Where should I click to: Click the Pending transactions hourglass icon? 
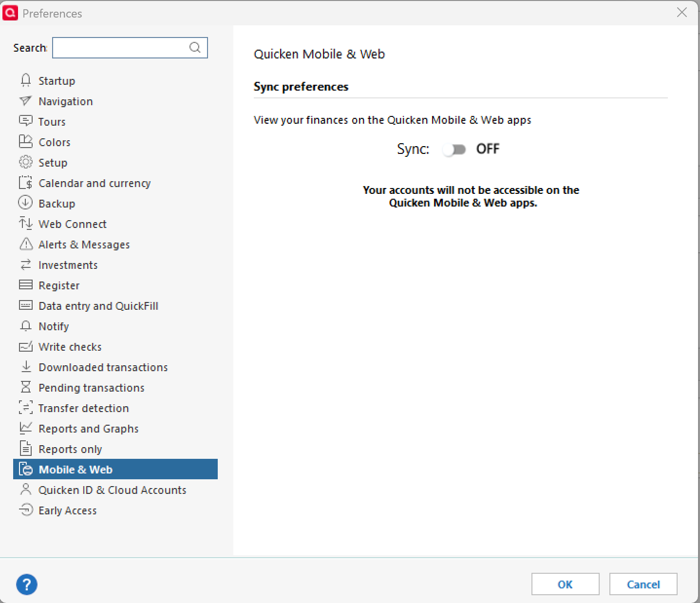coord(26,387)
